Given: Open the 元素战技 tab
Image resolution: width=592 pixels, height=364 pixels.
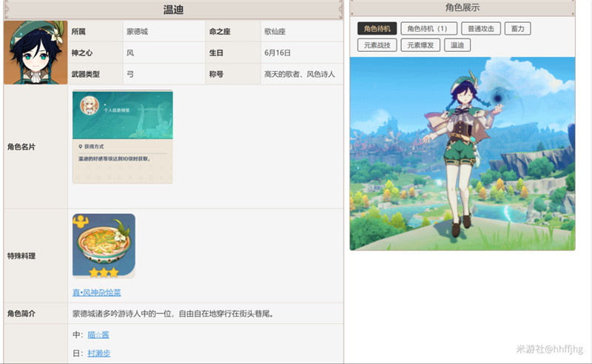Looking at the screenshot, I should [x=377, y=45].
